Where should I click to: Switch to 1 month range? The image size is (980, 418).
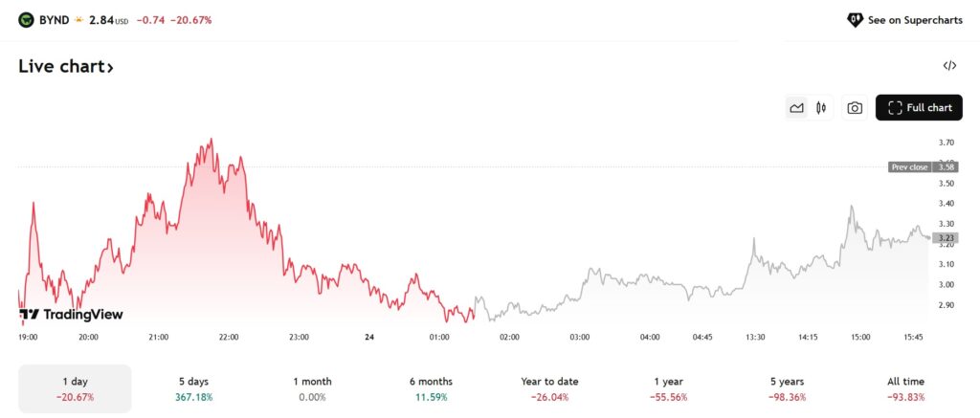point(312,388)
